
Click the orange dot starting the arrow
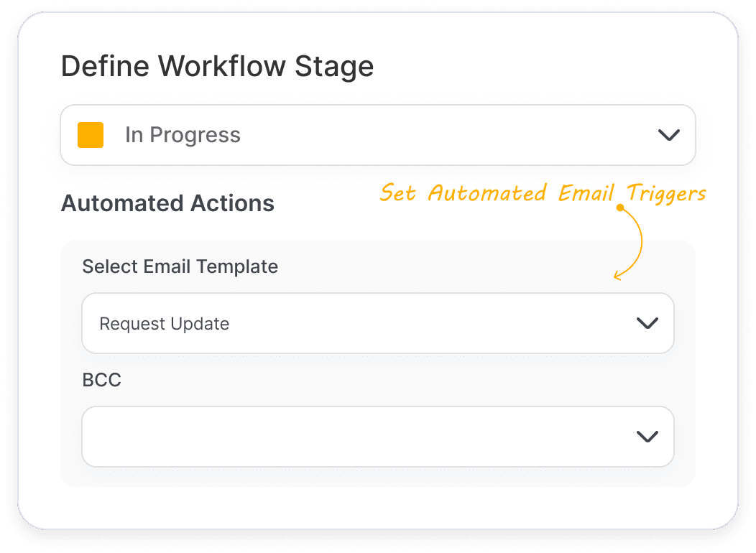click(620, 208)
